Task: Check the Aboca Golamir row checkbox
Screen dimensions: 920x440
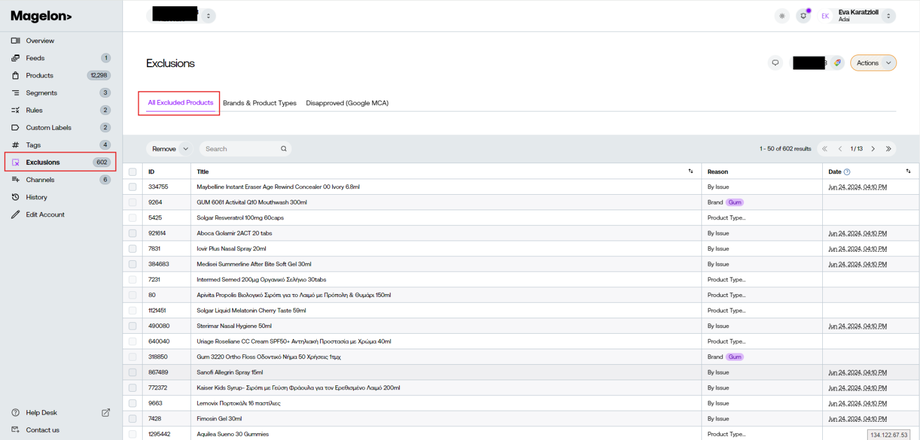Action: (133, 233)
